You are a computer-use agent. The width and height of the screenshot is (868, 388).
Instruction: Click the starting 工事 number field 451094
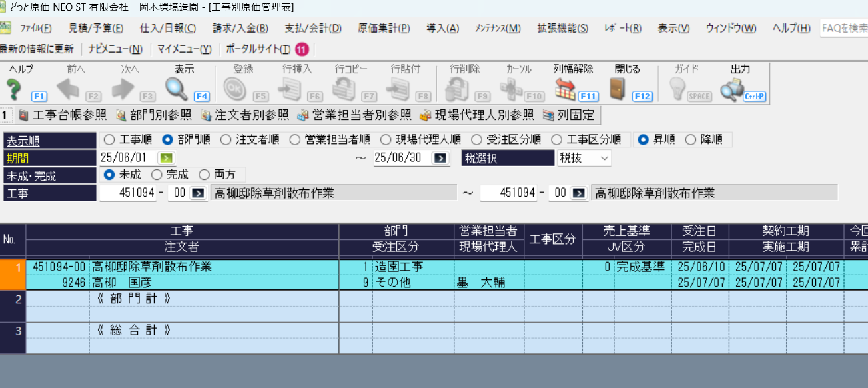click(129, 193)
